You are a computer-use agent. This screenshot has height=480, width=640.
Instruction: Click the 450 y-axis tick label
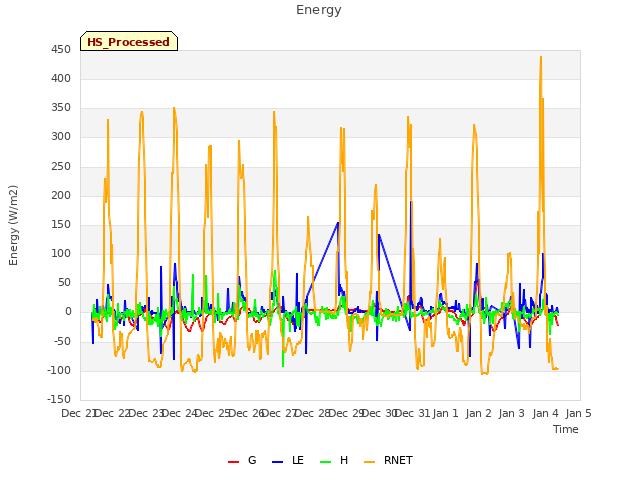[61, 49]
